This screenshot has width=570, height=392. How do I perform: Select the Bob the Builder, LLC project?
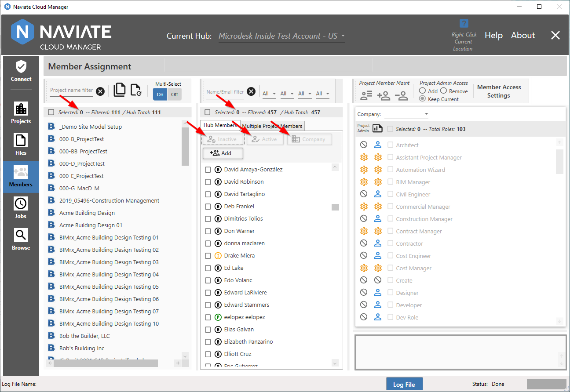click(x=84, y=336)
